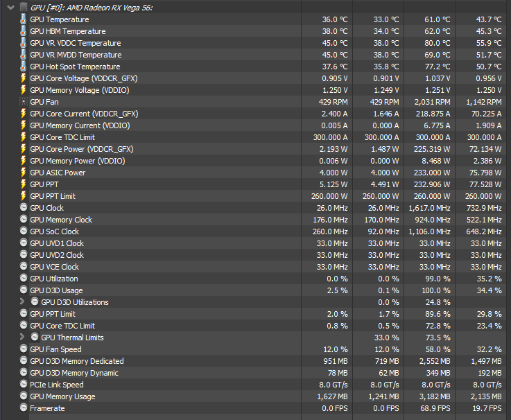The height and width of the screenshot is (420, 511).
Task: Click the clock icon for GPU VCE Clock
Action: (24, 266)
